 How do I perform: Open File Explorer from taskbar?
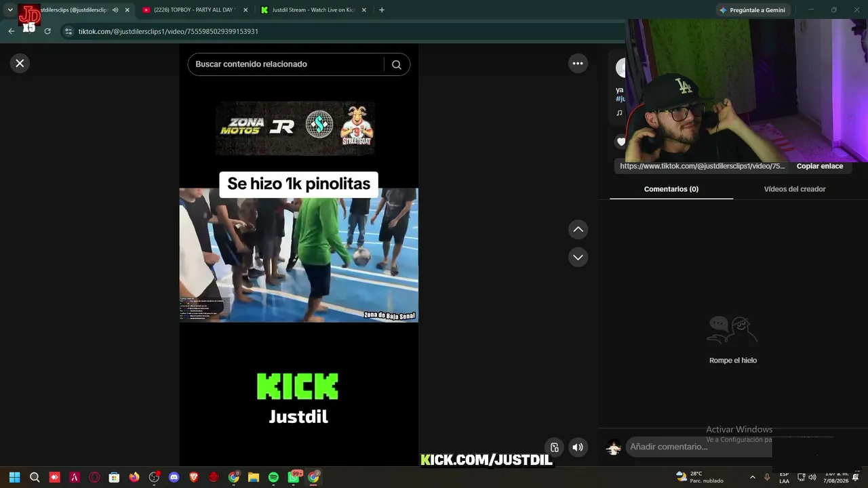[x=254, y=477]
